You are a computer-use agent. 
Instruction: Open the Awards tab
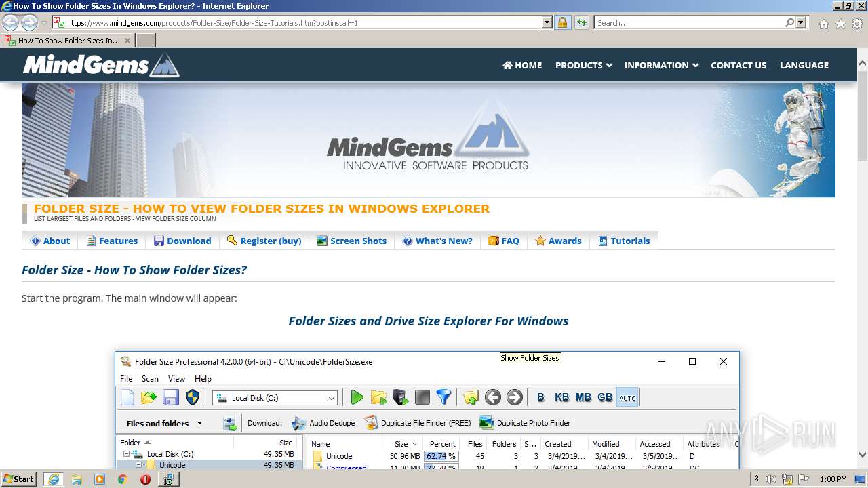558,241
